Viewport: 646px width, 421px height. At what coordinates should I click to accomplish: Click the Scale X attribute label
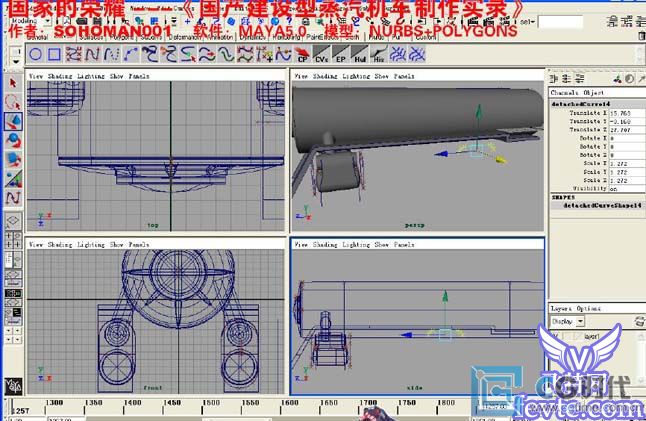(x=595, y=164)
